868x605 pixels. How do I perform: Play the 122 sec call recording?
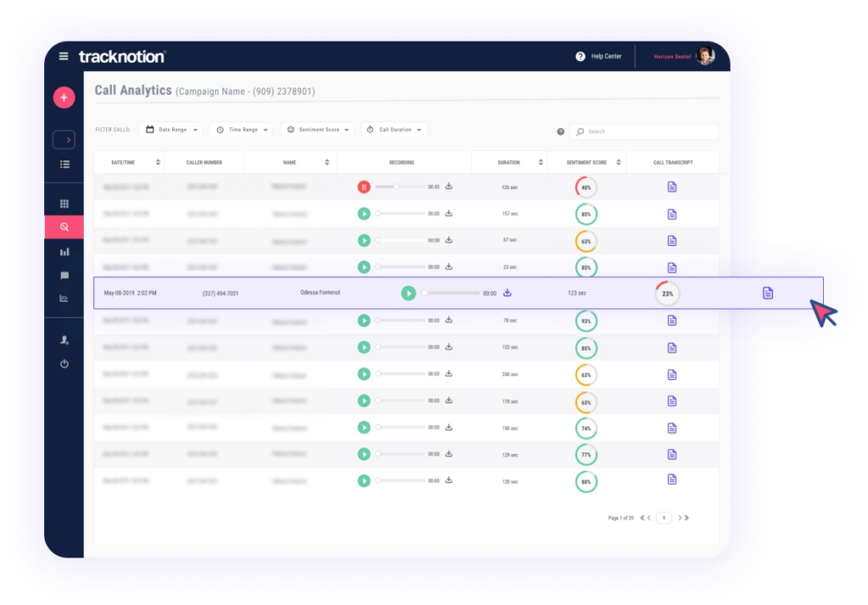coord(364,347)
